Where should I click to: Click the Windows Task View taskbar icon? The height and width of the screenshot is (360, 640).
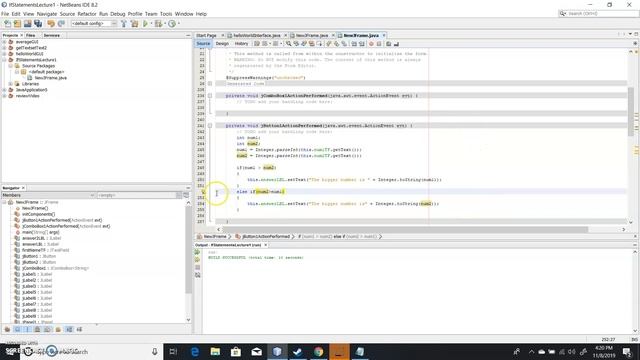[173, 351]
